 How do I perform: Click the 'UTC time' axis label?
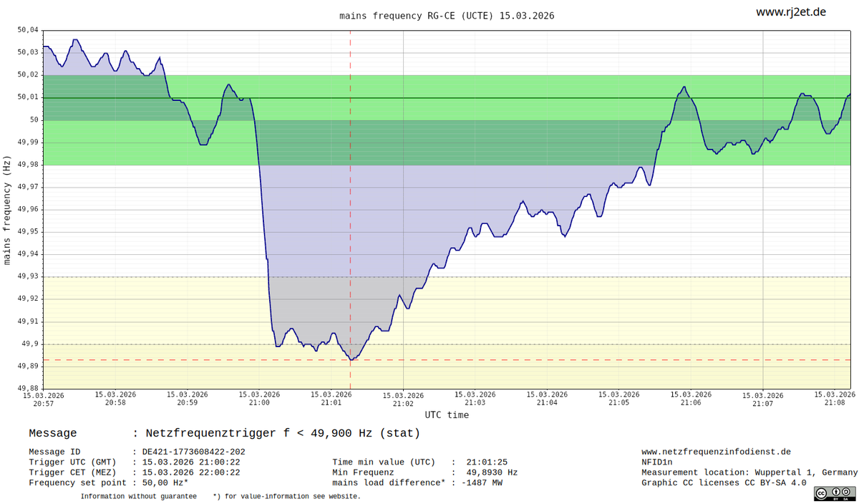click(447, 415)
